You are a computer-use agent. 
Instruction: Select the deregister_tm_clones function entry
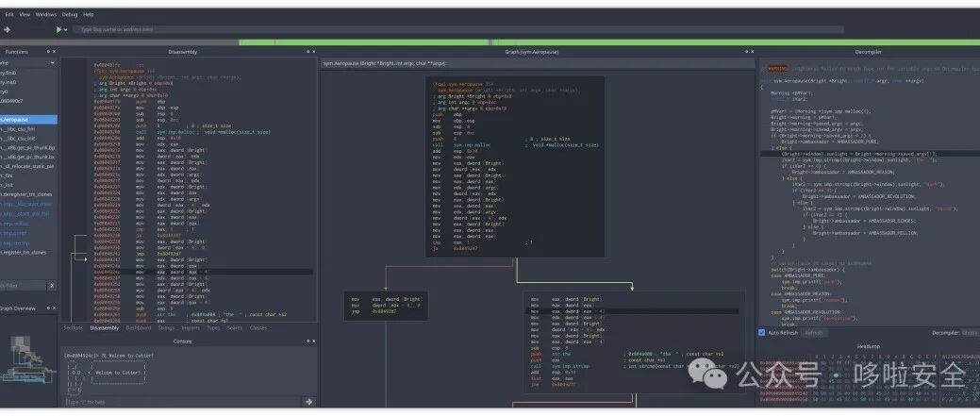28,194
